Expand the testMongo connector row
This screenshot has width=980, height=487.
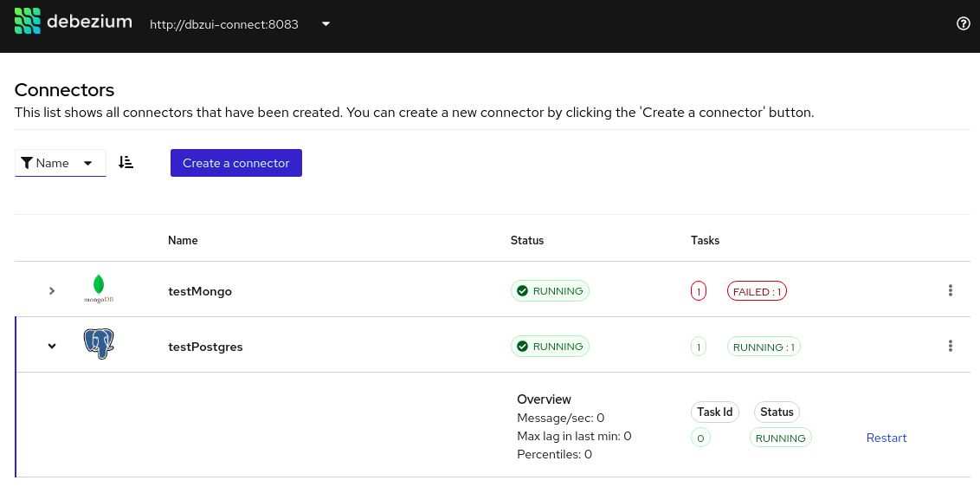(52, 291)
